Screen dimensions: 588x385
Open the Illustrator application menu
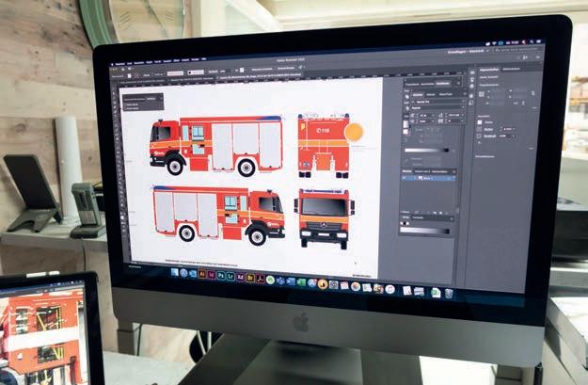point(120,64)
